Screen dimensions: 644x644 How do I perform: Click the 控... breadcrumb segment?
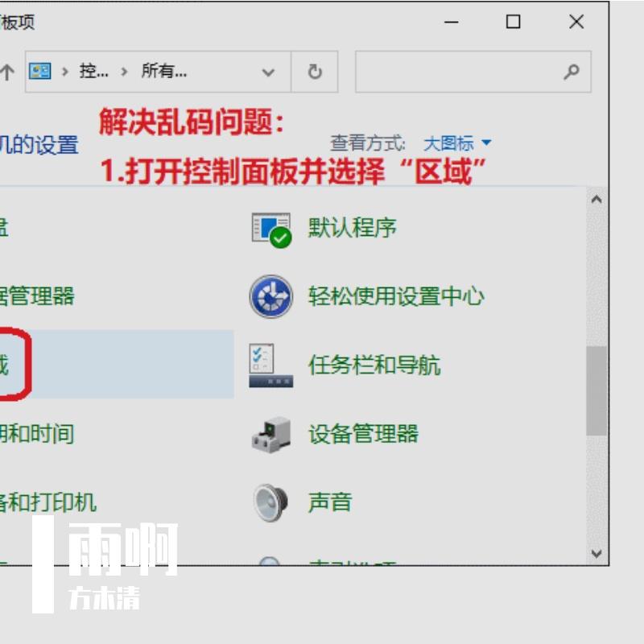point(94,72)
